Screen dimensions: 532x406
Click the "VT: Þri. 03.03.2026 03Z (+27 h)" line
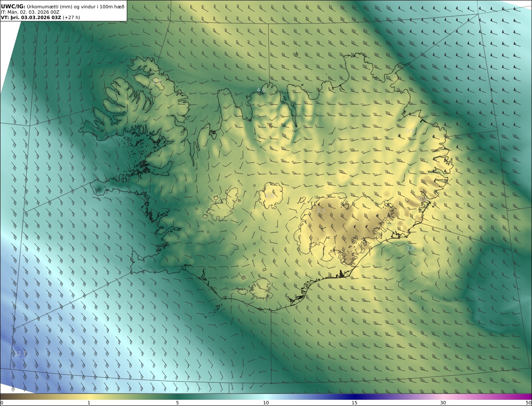point(39,18)
